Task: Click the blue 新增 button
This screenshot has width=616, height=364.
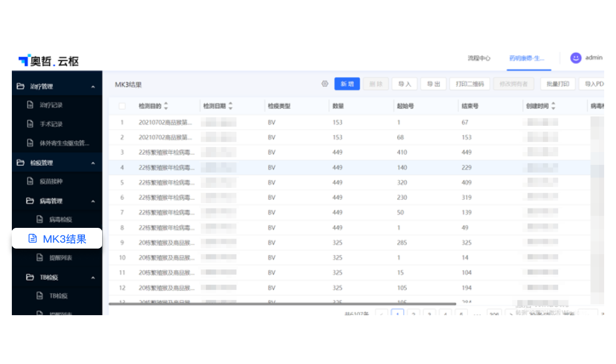Action: [x=347, y=84]
